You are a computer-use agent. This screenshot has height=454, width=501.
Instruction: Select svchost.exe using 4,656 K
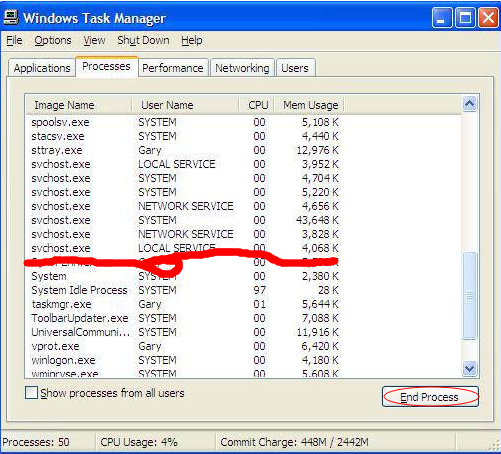point(185,206)
